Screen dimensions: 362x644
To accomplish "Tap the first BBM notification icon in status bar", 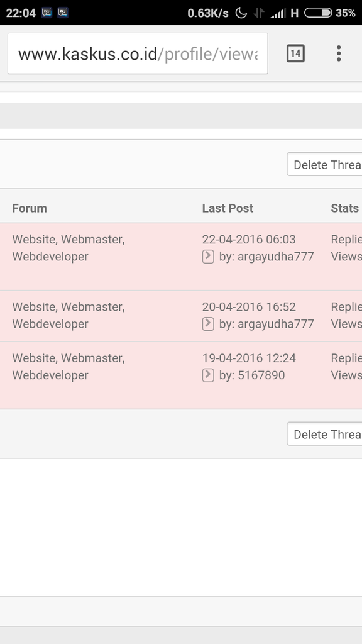I will [47, 13].
